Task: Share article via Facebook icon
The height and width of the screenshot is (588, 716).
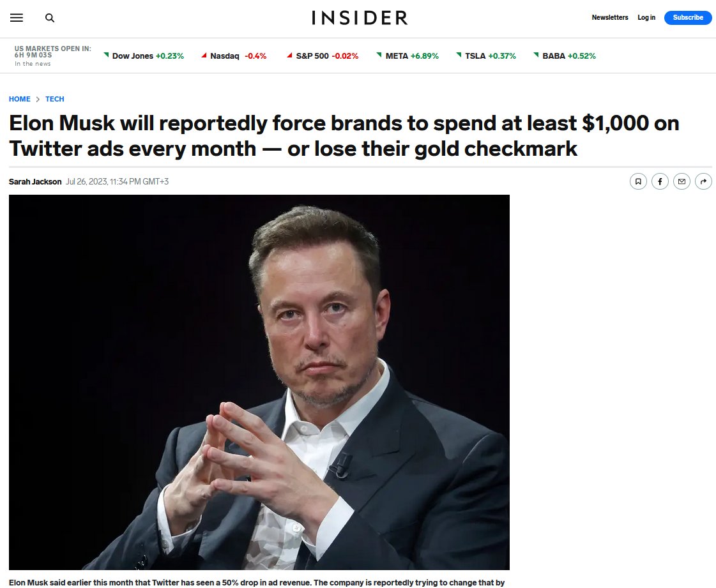Action: pyautogui.click(x=660, y=181)
